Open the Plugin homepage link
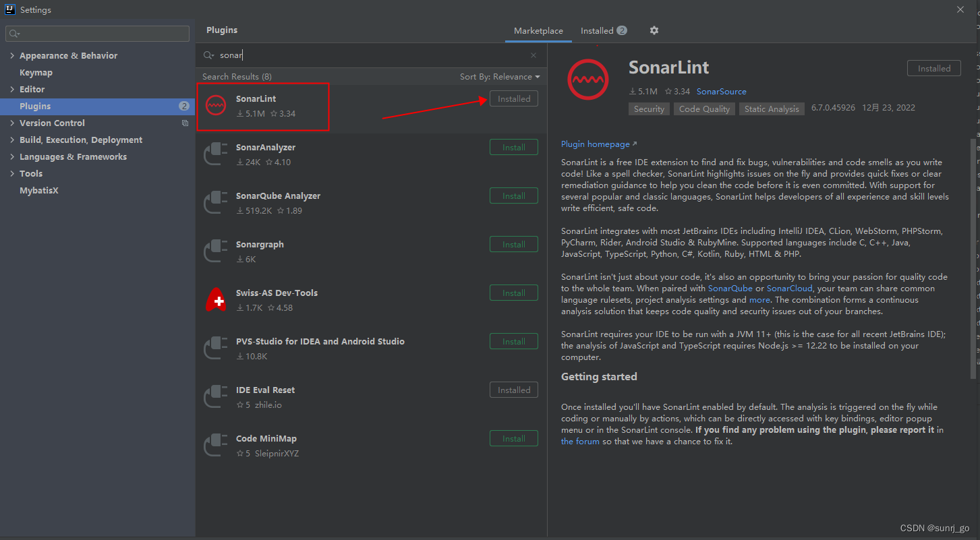This screenshot has height=540, width=980. tap(598, 144)
